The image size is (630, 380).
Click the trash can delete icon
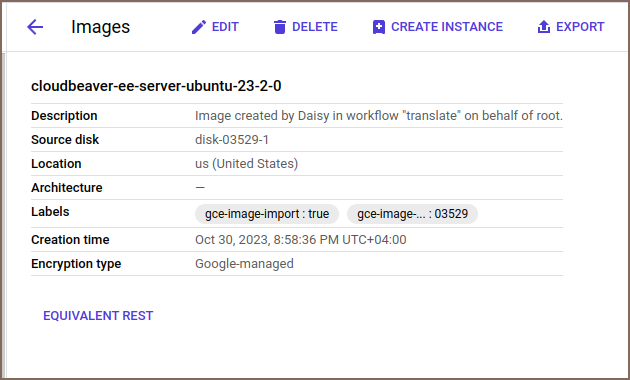click(x=280, y=27)
